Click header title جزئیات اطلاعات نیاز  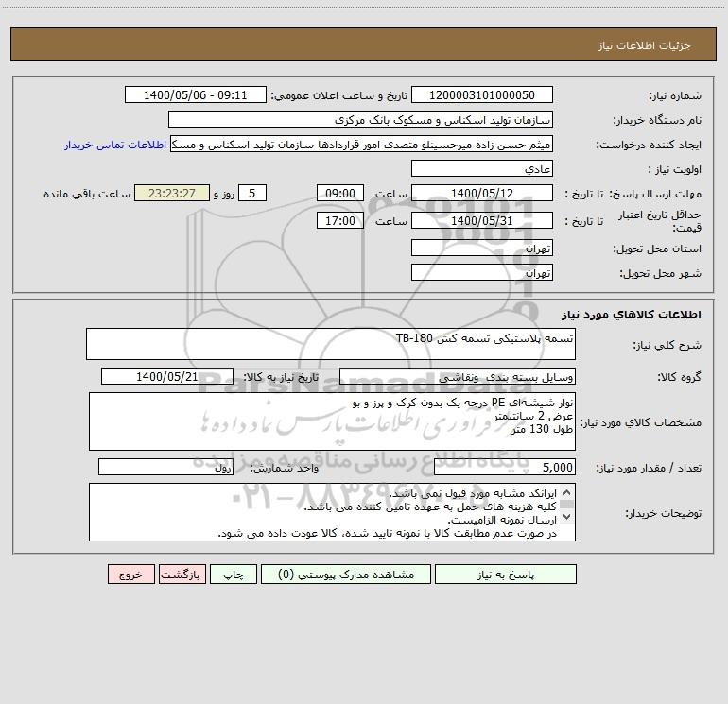click(x=645, y=45)
